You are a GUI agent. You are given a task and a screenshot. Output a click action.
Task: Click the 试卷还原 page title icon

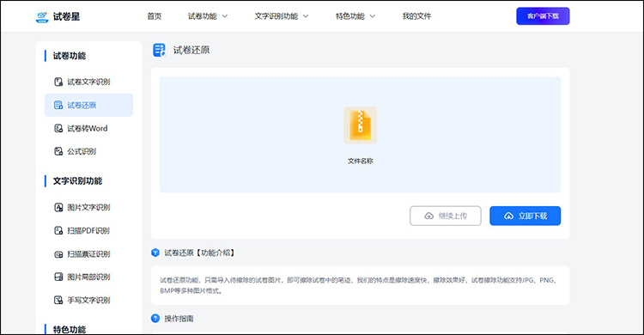(159, 50)
